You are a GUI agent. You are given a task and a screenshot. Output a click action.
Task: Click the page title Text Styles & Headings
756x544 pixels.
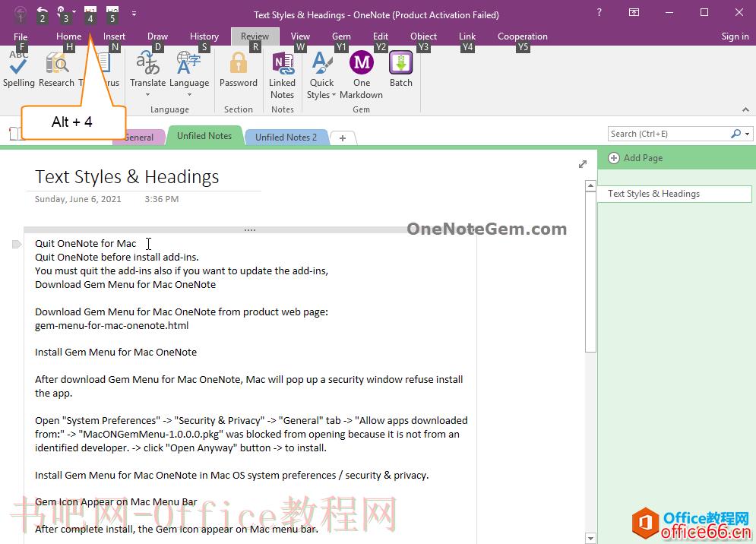pyautogui.click(x=127, y=177)
